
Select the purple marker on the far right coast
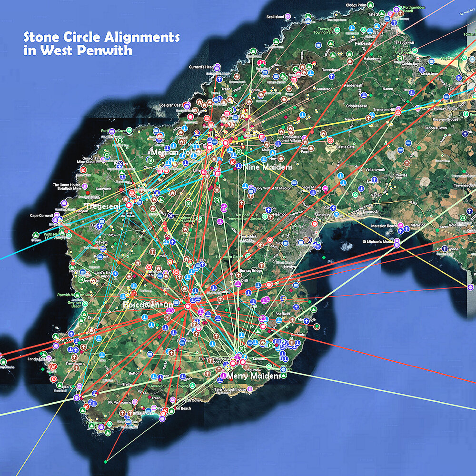471,287
